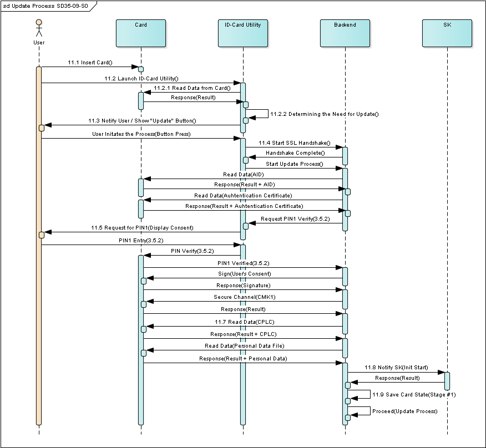The width and height of the screenshot is (486, 448).
Task: Click 'Response(Result + Auhtentication Certificate)' label
Action: tap(244, 206)
